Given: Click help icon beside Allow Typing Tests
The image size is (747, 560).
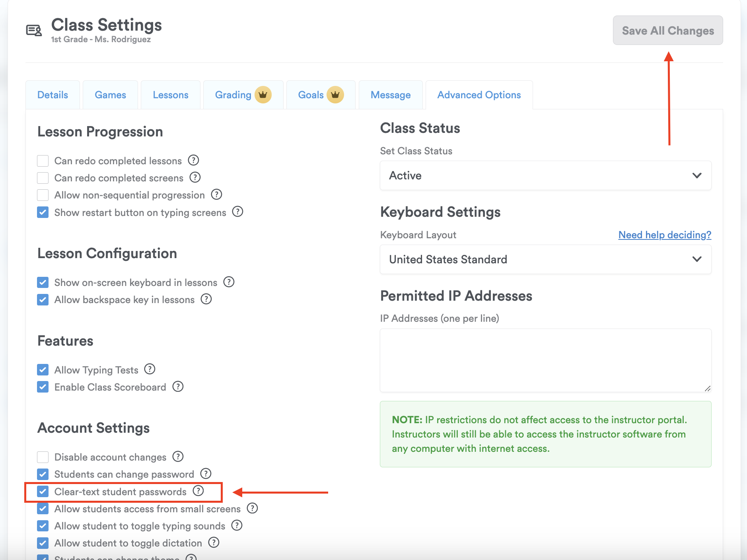Looking at the screenshot, I should [x=150, y=369].
